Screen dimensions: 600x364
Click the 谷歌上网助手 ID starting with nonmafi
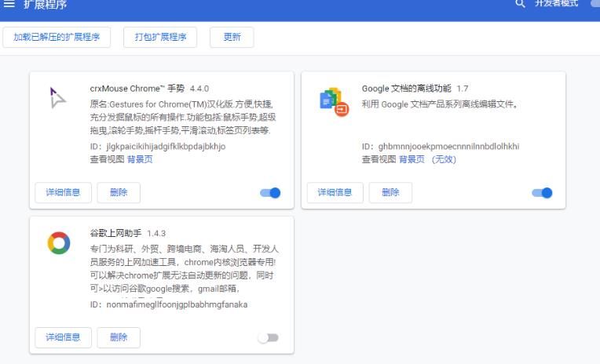pos(177,304)
